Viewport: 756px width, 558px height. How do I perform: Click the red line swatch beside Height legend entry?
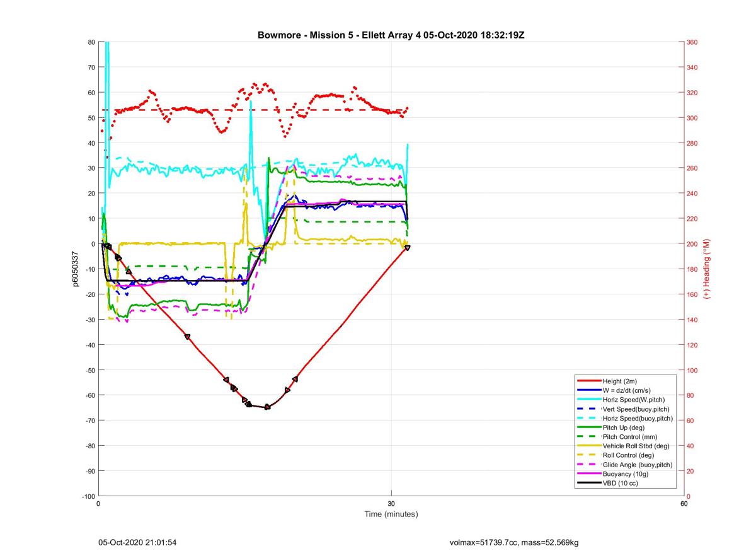pyautogui.click(x=589, y=381)
